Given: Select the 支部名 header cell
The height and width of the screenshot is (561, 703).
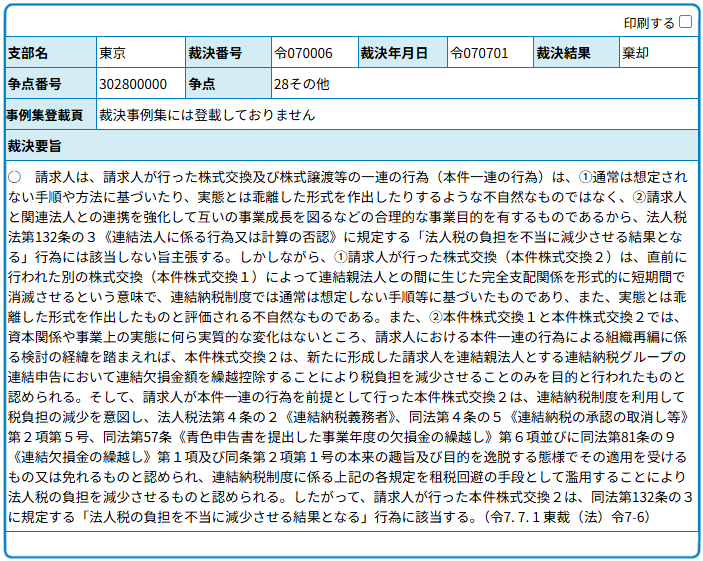Looking at the screenshot, I should 27,53.
